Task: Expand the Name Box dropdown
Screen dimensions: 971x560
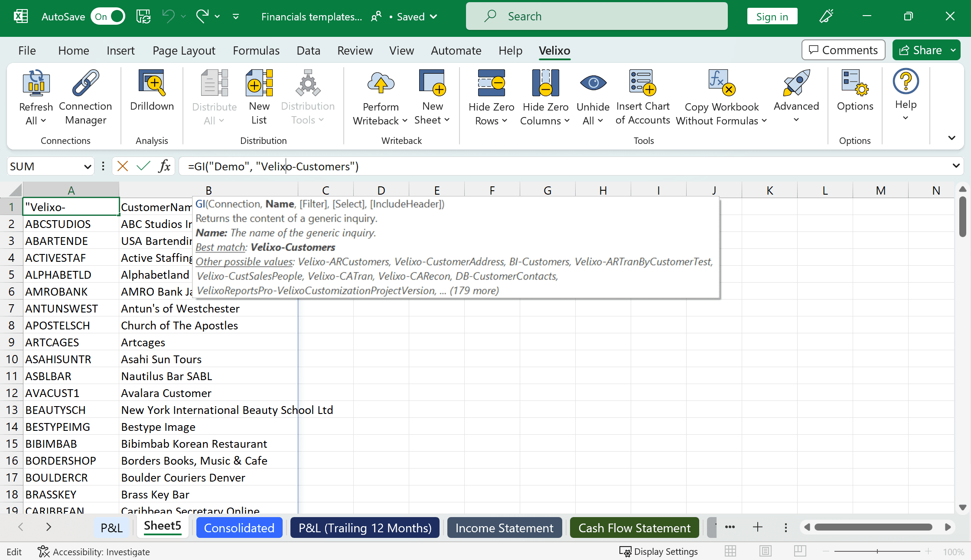Action: click(x=87, y=166)
